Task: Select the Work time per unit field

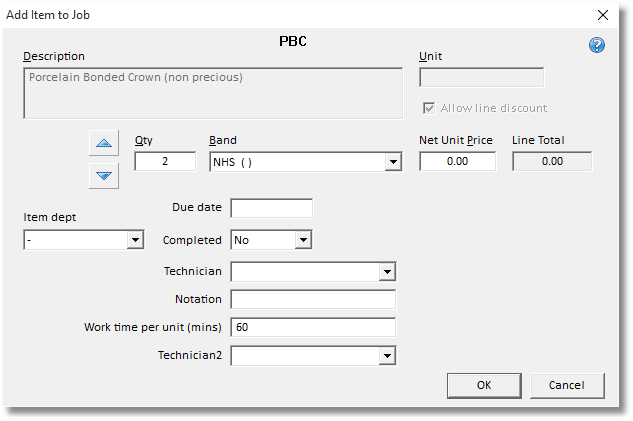Action: click(x=313, y=327)
